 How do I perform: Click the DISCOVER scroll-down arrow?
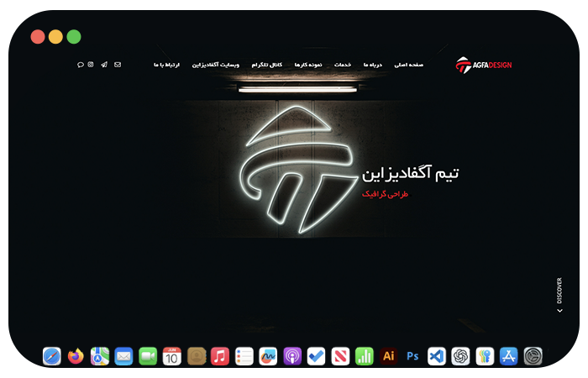coord(559,310)
